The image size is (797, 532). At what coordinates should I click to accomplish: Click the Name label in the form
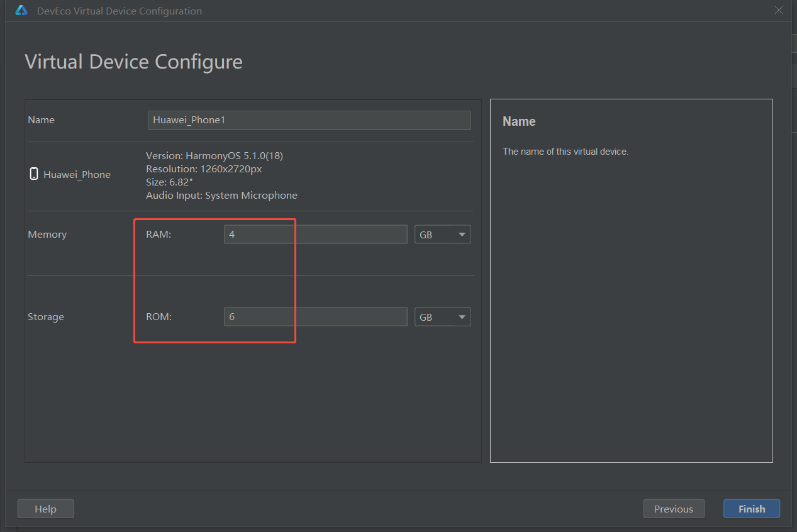click(x=42, y=120)
